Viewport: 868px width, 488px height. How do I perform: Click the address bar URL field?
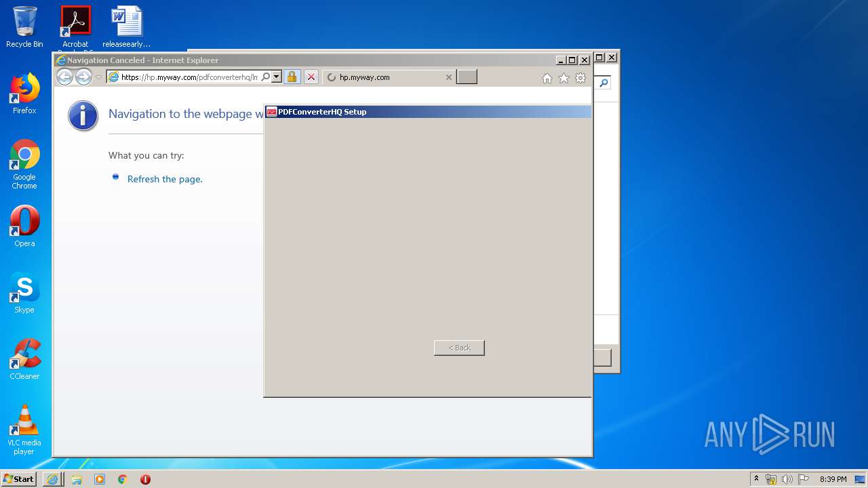[x=189, y=77]
